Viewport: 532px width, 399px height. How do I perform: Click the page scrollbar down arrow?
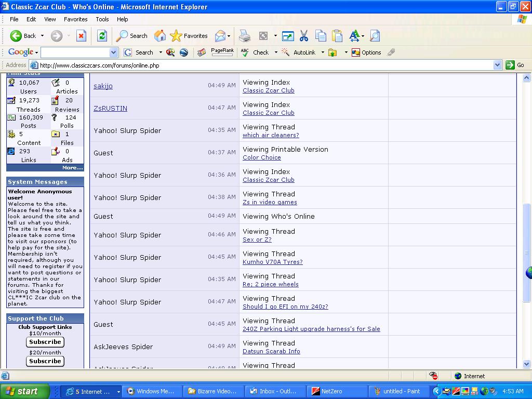click(527, 364)
